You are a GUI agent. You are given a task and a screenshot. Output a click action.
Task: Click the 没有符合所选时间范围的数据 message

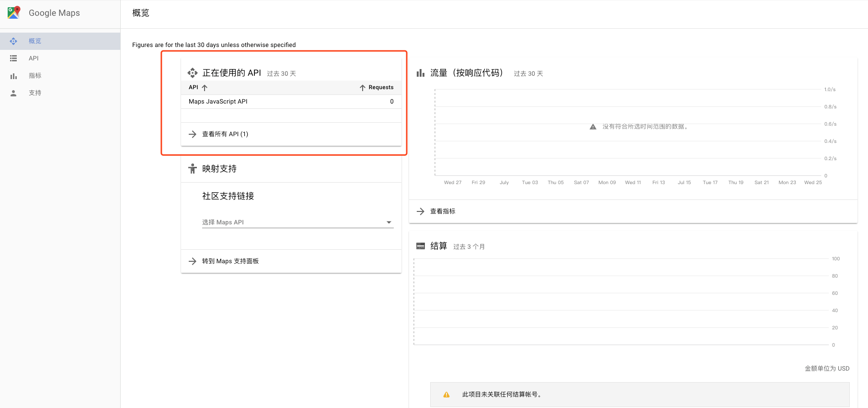point(645,127)
